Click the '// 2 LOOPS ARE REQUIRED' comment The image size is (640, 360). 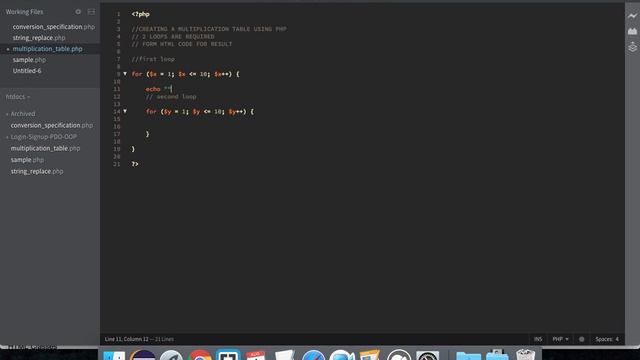click(x=173, y=36)
